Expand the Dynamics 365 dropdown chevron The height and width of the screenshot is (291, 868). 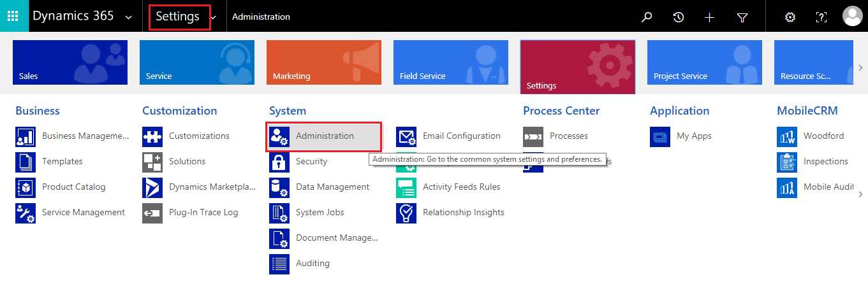129,17
